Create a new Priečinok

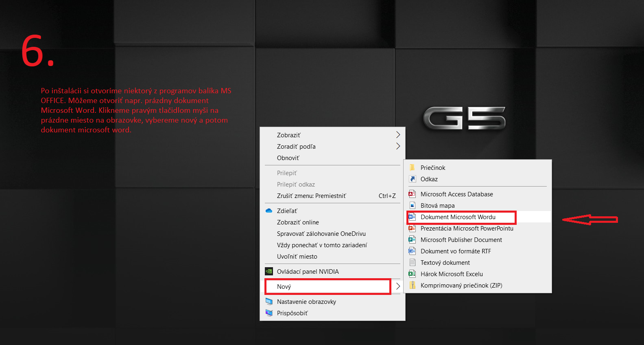(478, 167)
